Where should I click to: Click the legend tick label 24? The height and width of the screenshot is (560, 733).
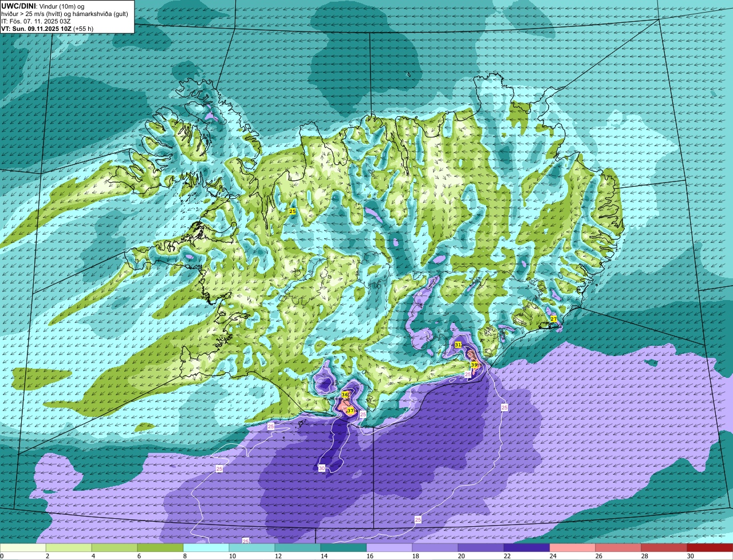tap(553, 556)
